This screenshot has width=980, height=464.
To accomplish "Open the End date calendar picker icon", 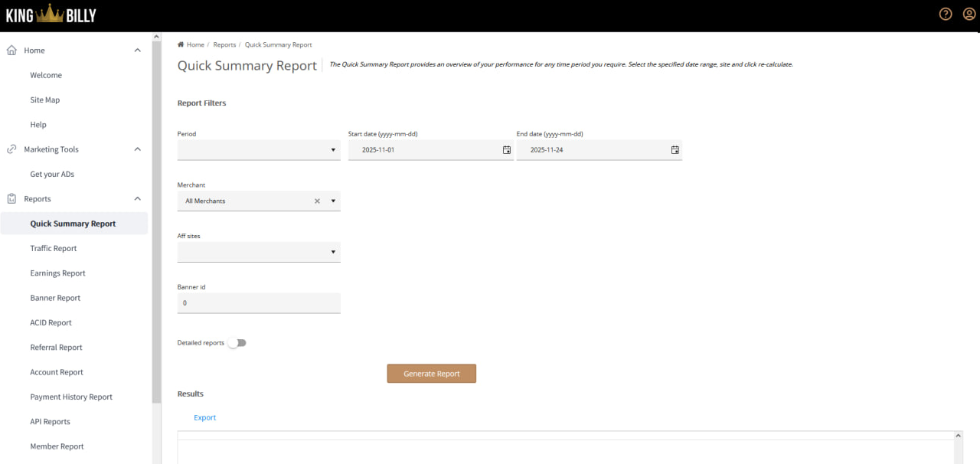I will (675, 150).
